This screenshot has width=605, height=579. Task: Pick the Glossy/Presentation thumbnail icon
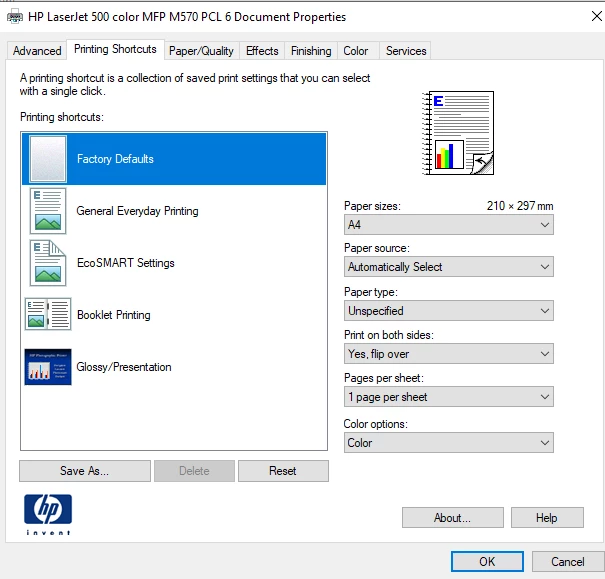[x=48, y=367]
